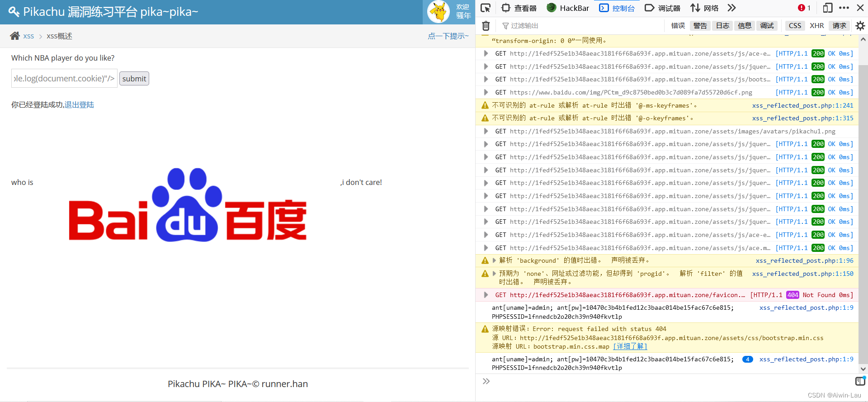Expand the 'filter' progid warning details
The image size is (868, 402).
494,274
